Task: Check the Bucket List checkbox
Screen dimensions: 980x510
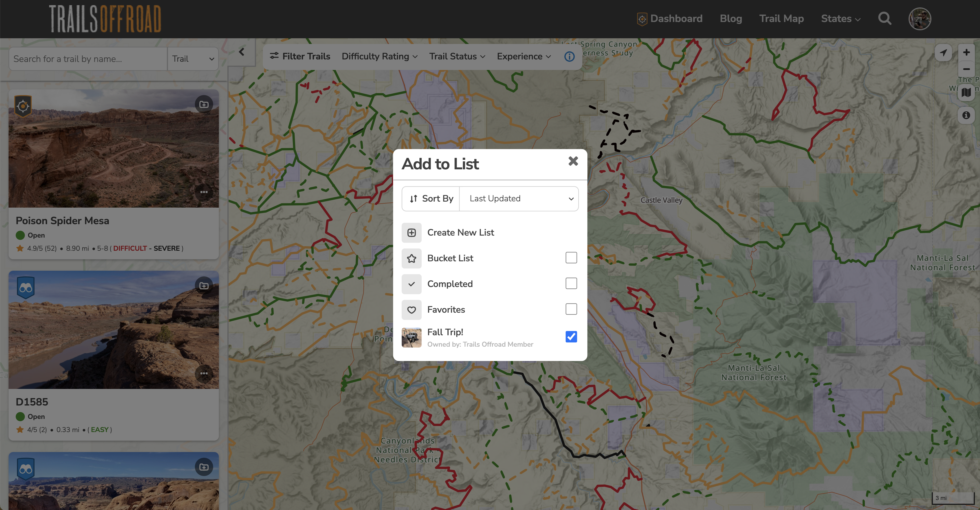Action: click(571, 258)
